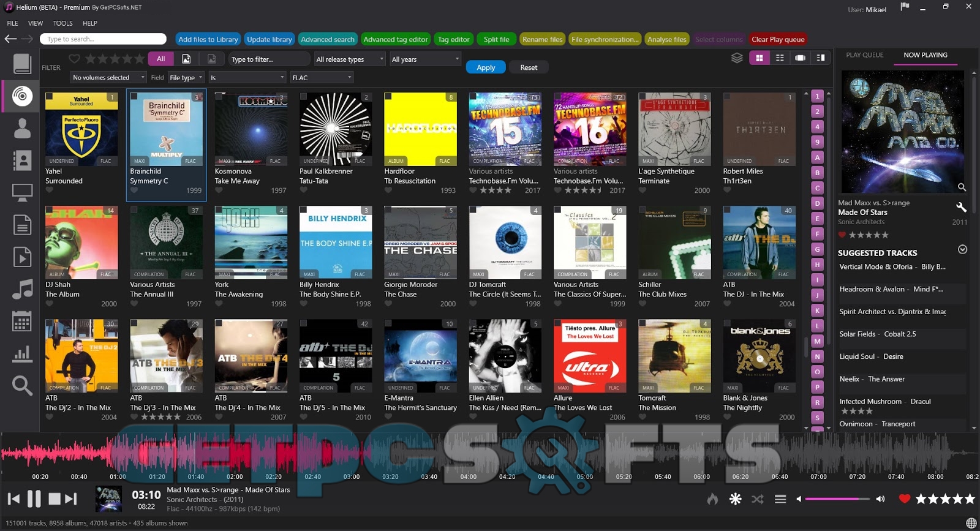Open the FLAC value dropdown
Screen dimensions: 980x531
click(x=322, y=78)
